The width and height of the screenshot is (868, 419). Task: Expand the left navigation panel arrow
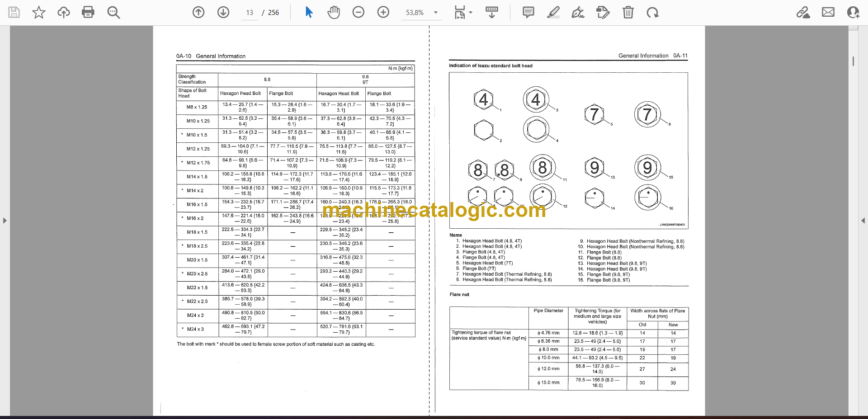[x=5, y=221]
